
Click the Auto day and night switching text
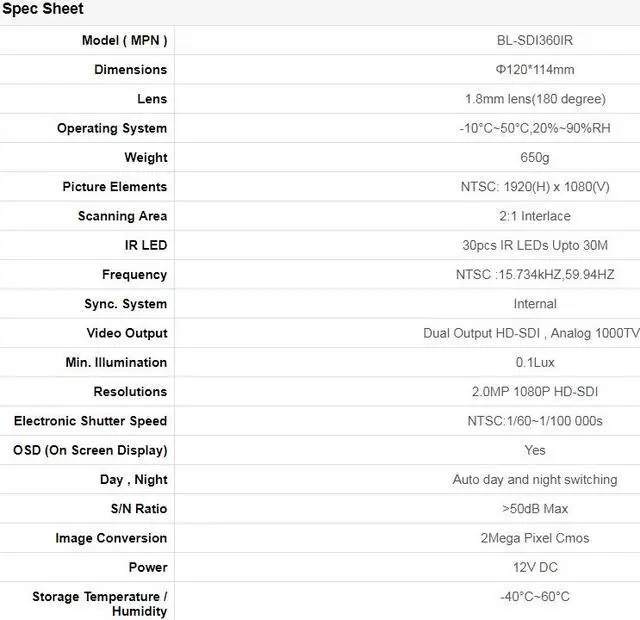click(535, 480)
